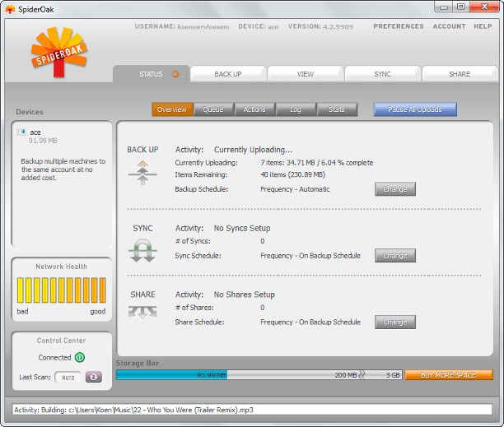Click 'Backup multiple machines' info text
Viewport: 504px width, 427px height.
pos(63,169)
